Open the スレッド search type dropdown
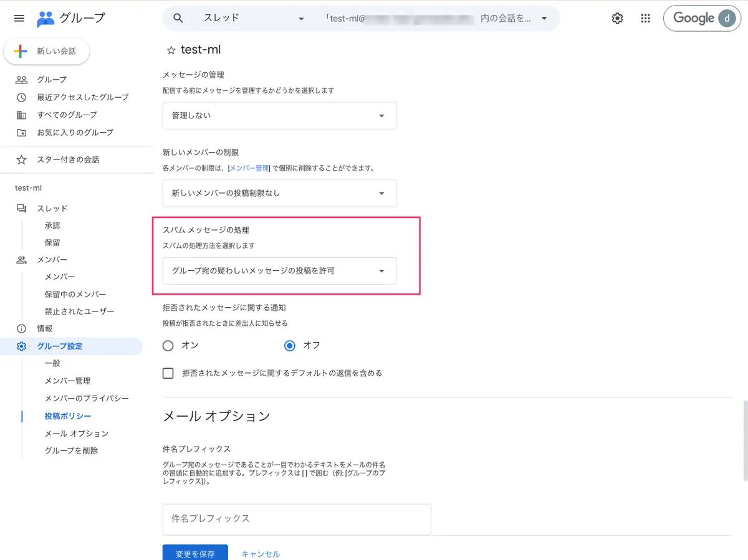 pyautogui.click(x=254, y=18)
